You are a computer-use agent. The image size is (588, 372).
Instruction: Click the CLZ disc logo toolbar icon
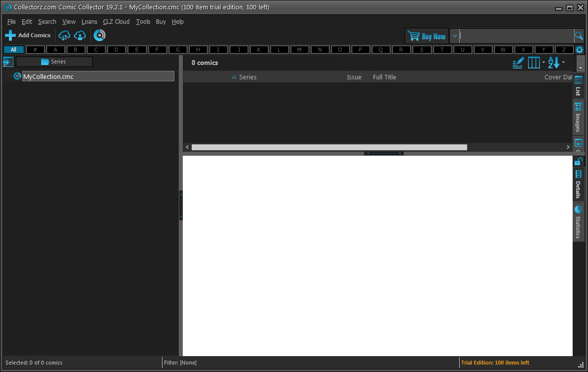pyautogui.click(x=100, y=35)
